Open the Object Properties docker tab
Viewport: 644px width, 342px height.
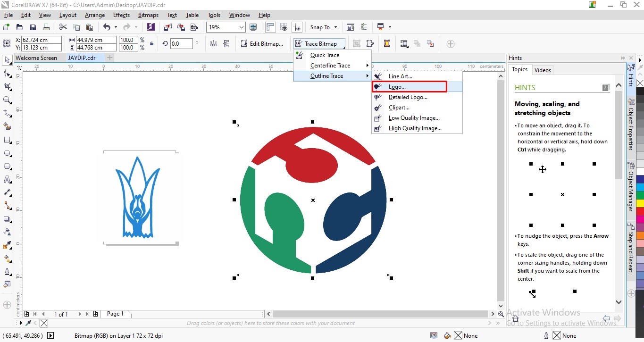630,124
